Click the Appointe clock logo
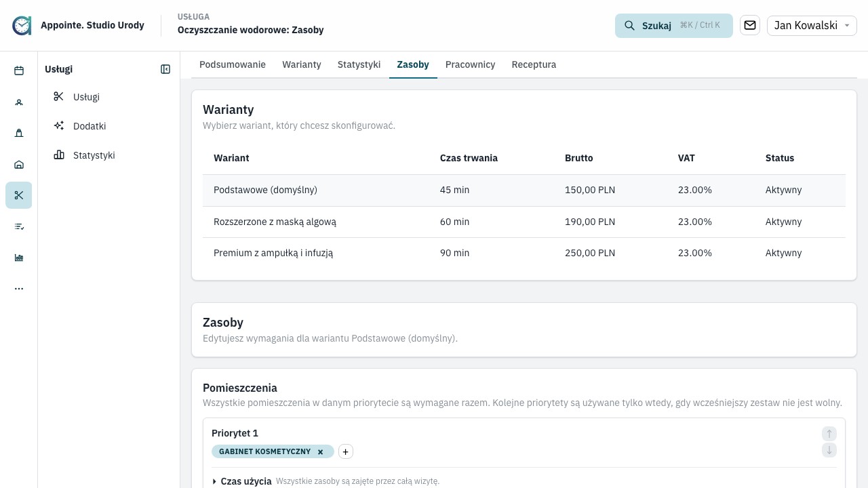 click(x=22, y=26)
